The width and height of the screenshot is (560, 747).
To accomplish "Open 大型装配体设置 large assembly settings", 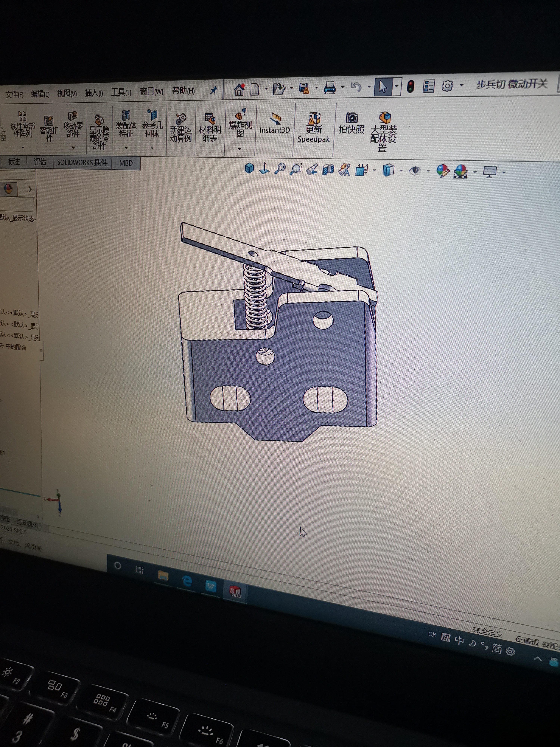I will pyautogui.click(x=383, y=132).
